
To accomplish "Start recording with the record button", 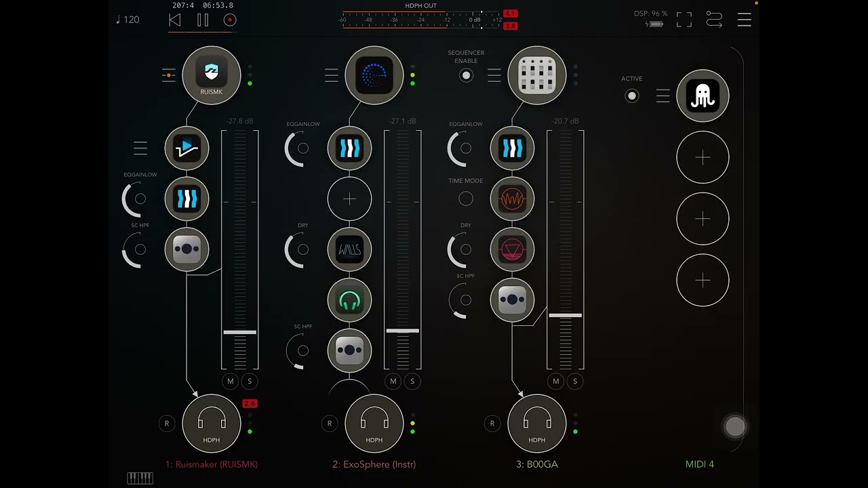I will tap(230, 20).
